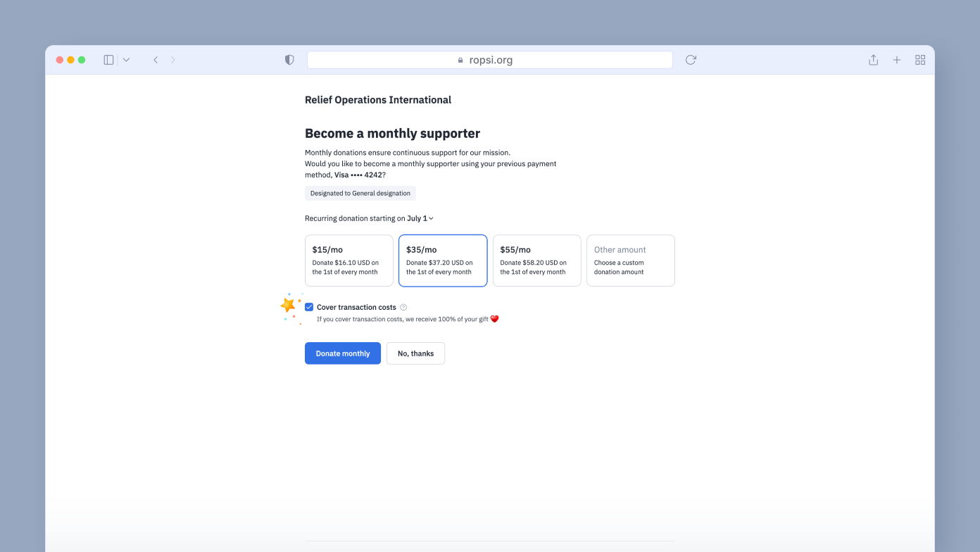Viewport: 980px width, 552px height.
Task: Add a new tab with the plus icon
Action: coord(897,60)
